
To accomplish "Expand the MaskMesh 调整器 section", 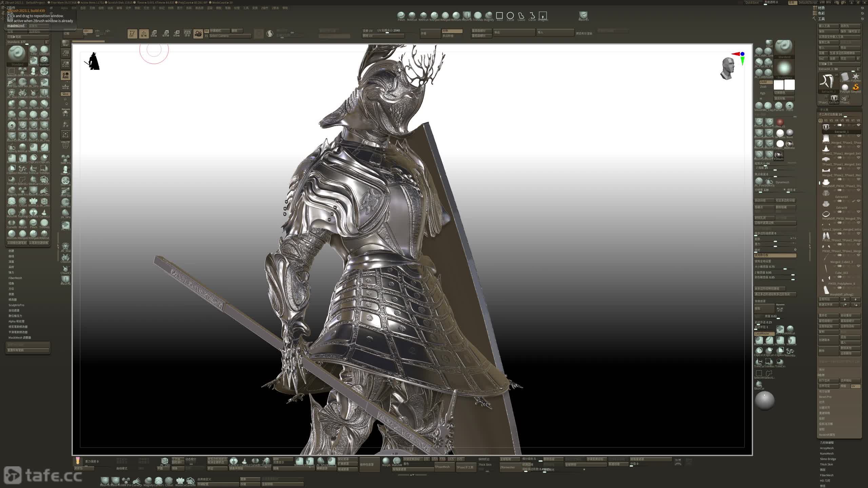I will pyautogui.click(x=20, y=338).
